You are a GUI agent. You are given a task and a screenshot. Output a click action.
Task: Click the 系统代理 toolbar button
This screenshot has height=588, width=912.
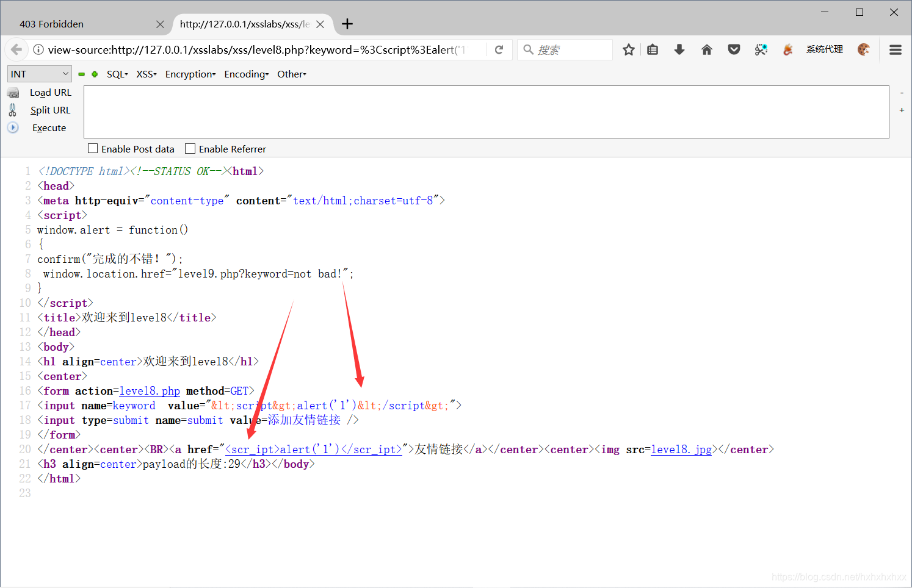tap(825, 49)
